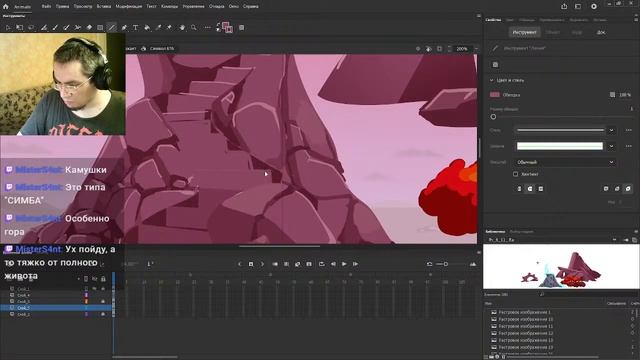Click the center stage icon beside zoom
The height and width of the screenshot is (360, 640).
pos(418,49)
